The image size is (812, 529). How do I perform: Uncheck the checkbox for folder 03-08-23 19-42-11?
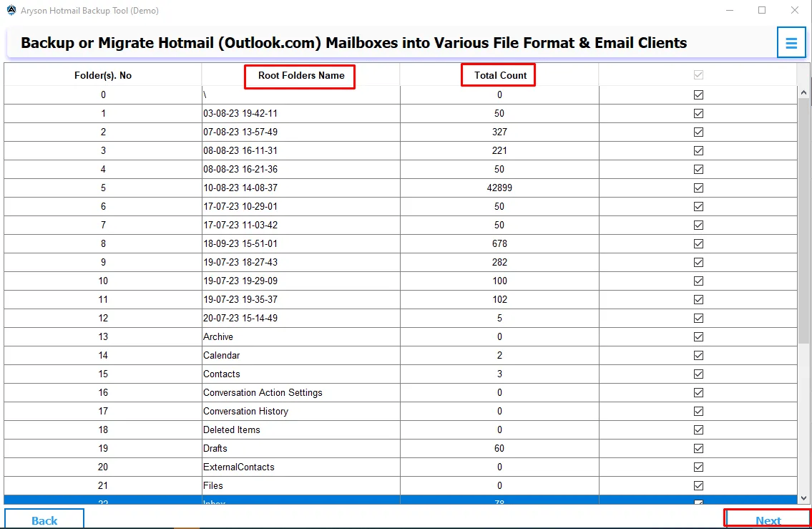click(698, 114)
